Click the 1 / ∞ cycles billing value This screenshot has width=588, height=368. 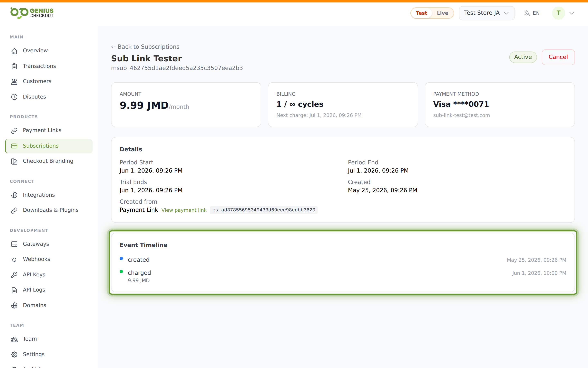click(300, 104)
